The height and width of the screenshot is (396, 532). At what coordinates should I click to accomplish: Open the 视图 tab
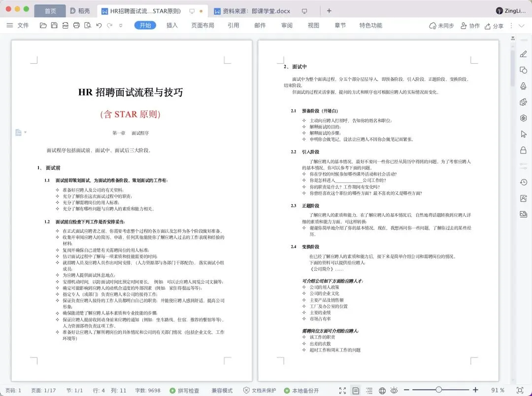[313, 26]
